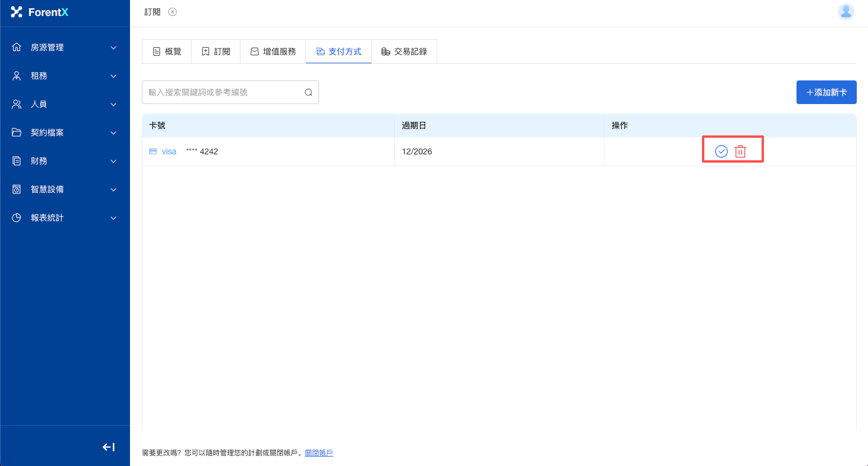
Task: Click the search magnifier icon
Action: [x=308, y=92]
